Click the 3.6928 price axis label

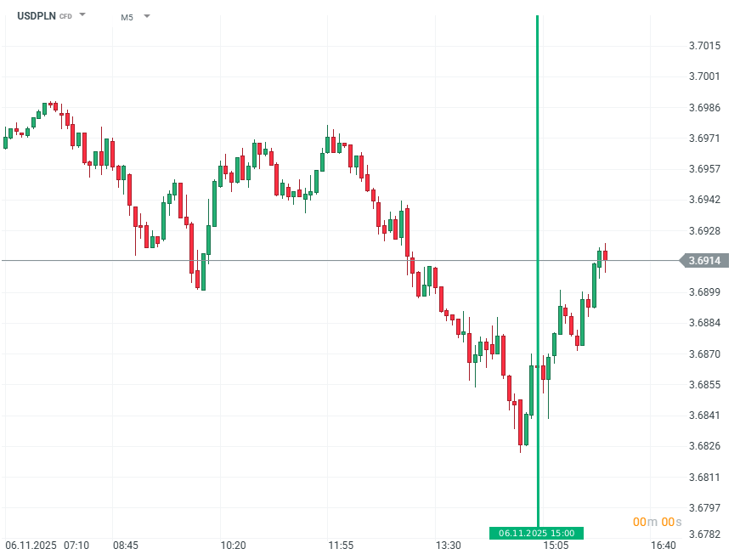704,231
